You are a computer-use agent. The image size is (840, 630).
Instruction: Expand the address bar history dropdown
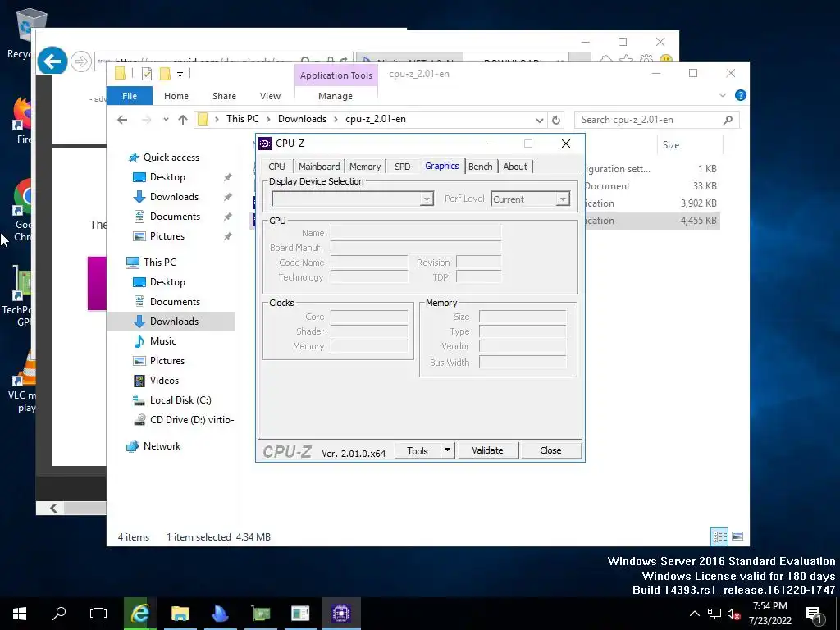(540, 120)
